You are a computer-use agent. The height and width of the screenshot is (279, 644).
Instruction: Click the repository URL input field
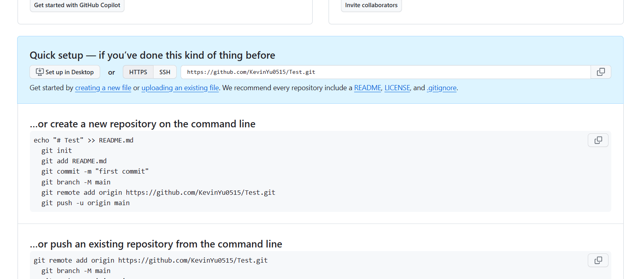(386, 72)
